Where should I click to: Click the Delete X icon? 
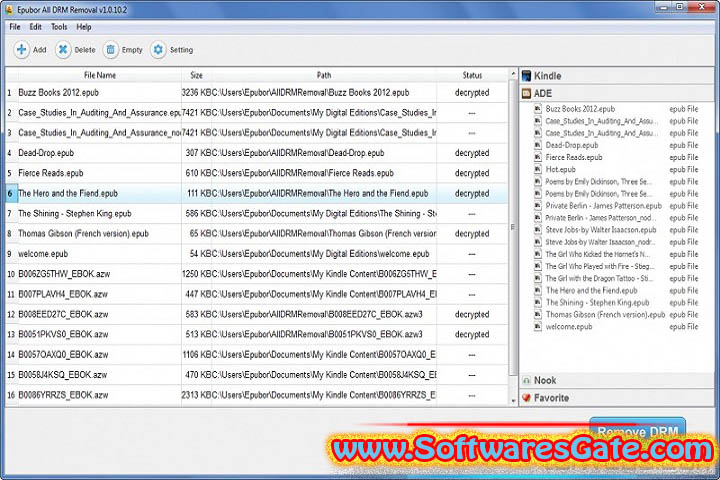[x=63, y=50]
